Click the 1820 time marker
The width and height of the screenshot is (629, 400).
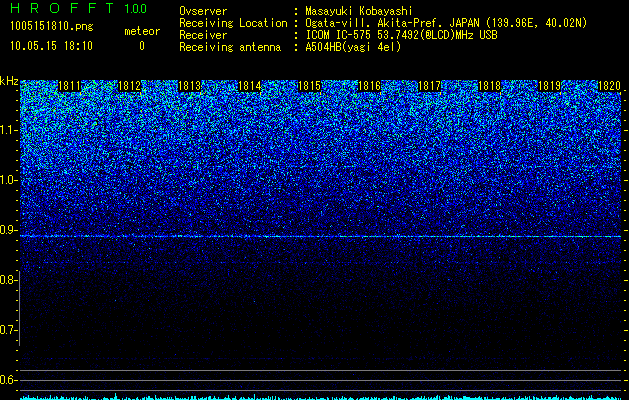(609, 86)
